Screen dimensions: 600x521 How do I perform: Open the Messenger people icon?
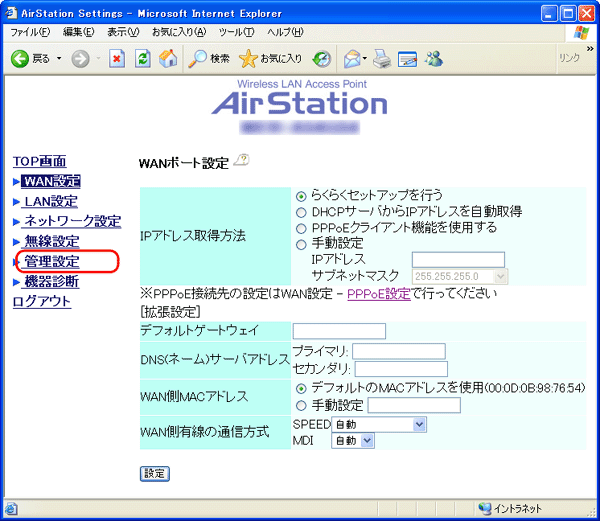[434, 59]
